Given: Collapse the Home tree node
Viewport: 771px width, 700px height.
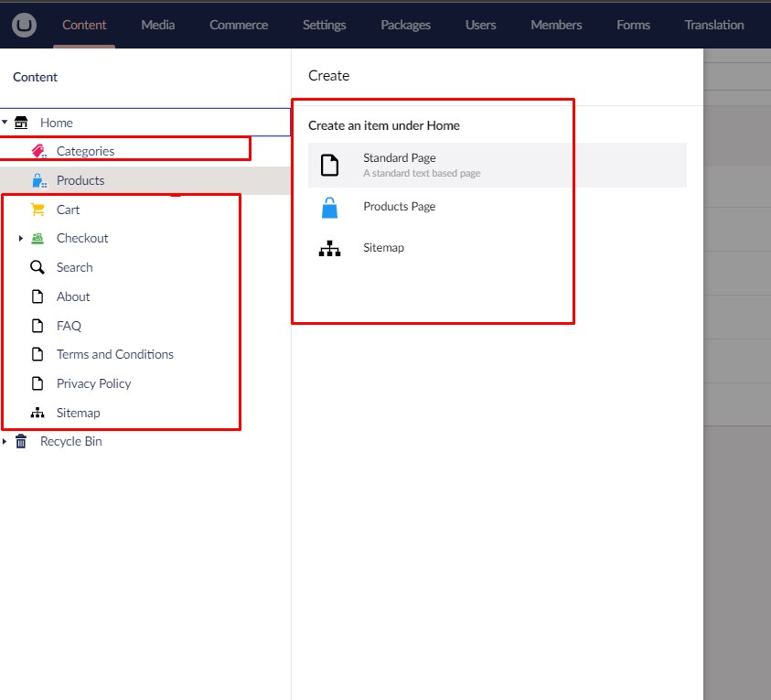Looking at the screenshot, I should (5, 123).
